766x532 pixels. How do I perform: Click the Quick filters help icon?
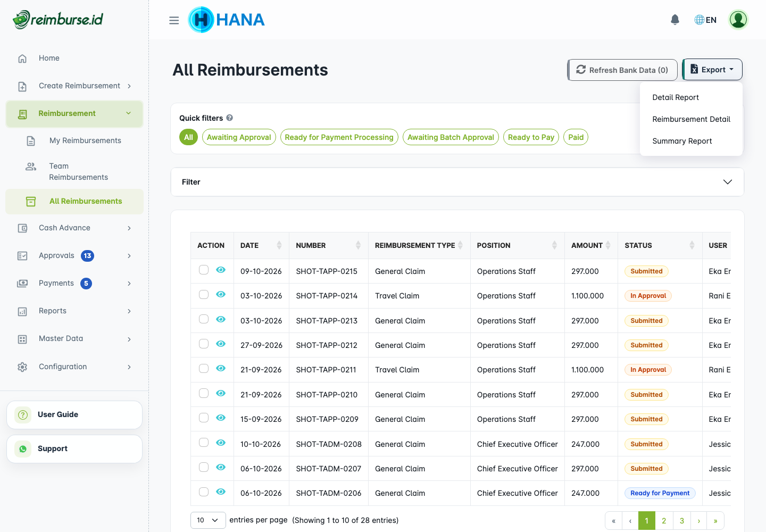coord(230,118)
